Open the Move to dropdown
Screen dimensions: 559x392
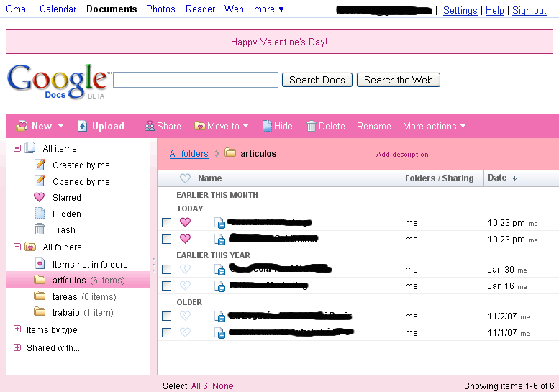pos(245,126)
